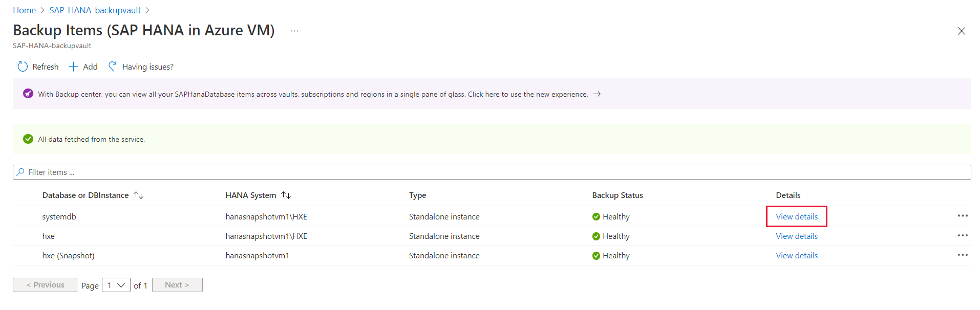The height and width of the screenshot is (310, 980).
Task: Open the ellipsis menu for hxe row
Action: (962, 235)
